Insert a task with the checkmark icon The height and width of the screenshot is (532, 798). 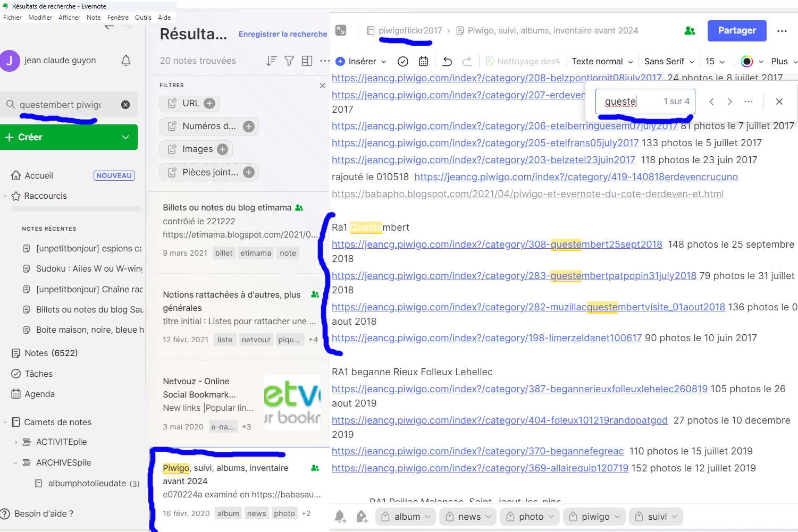click(x=403, y=62)
